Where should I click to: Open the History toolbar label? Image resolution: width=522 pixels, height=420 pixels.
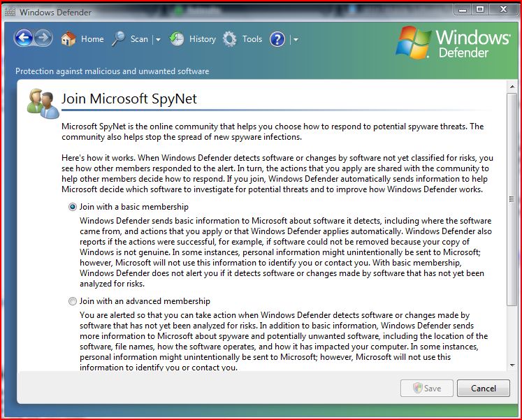[x=203, y=39]
